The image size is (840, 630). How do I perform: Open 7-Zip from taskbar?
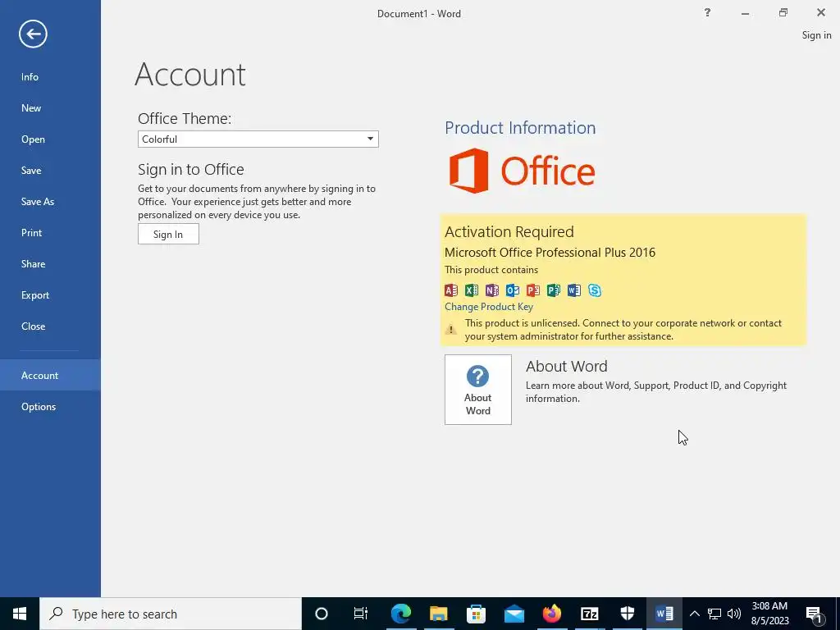(x=589, y=614)
